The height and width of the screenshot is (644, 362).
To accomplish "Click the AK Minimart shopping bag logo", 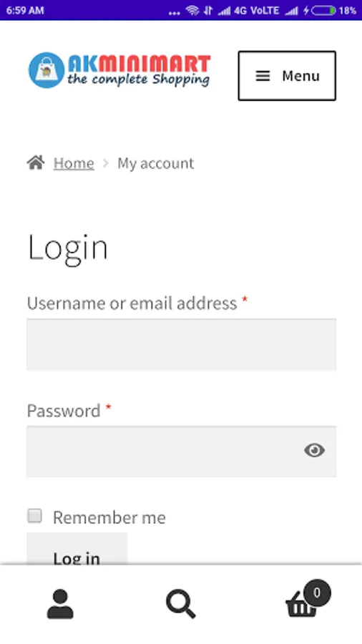I will pyautogui.click(x=47, y=70).
